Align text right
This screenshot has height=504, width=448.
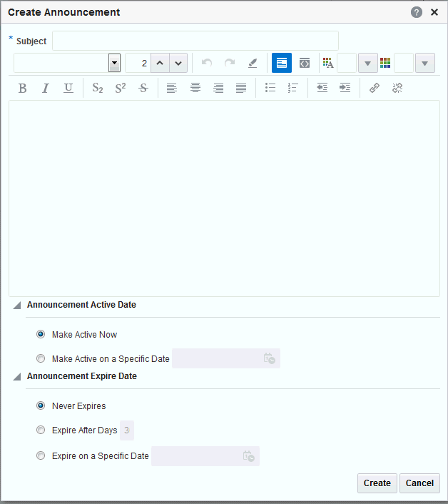click(218, 88)
